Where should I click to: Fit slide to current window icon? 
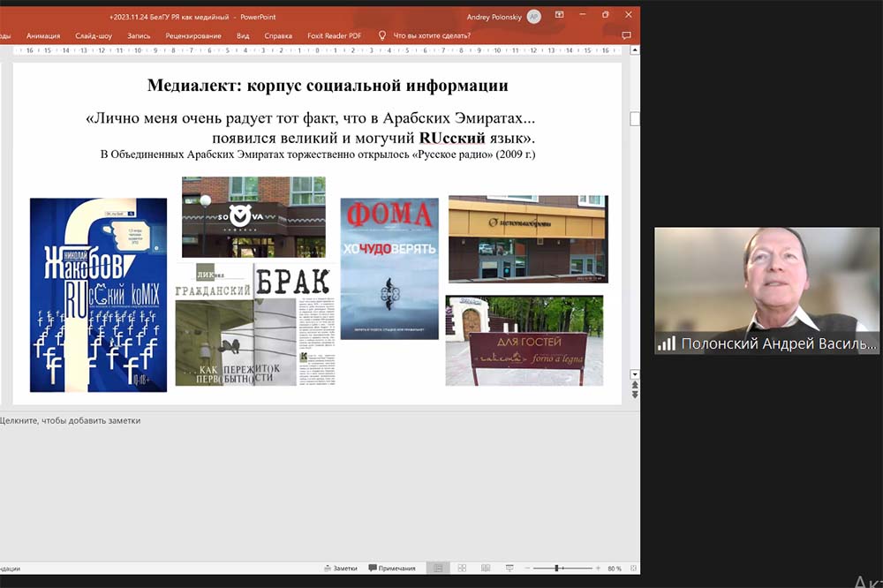tap(632, 568)
